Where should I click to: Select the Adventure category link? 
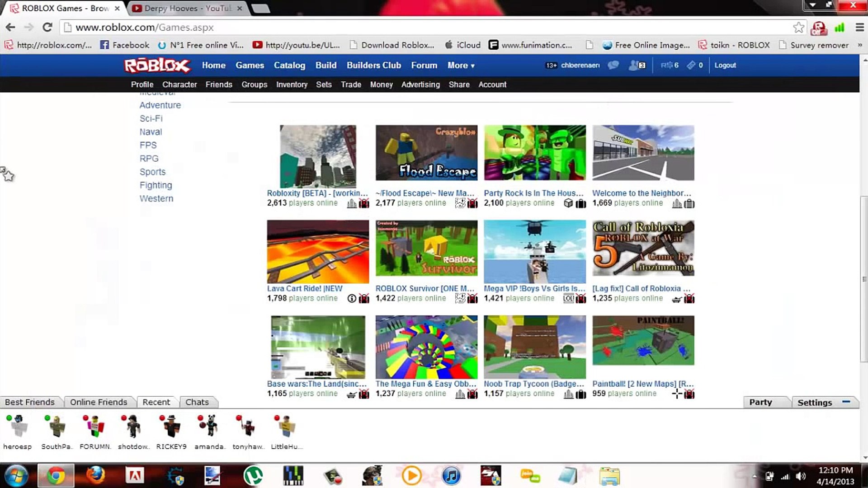point(160,104)
